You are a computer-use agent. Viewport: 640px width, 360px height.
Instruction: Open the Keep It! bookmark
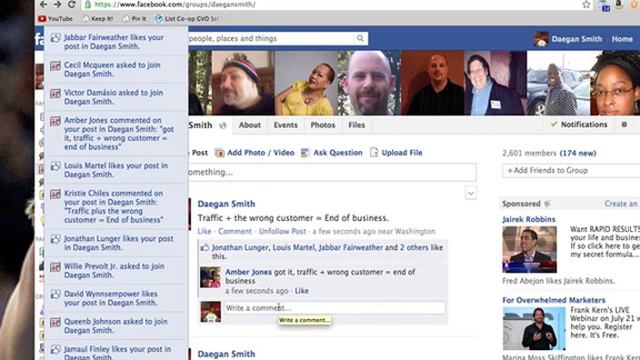(x=98, y=19)
